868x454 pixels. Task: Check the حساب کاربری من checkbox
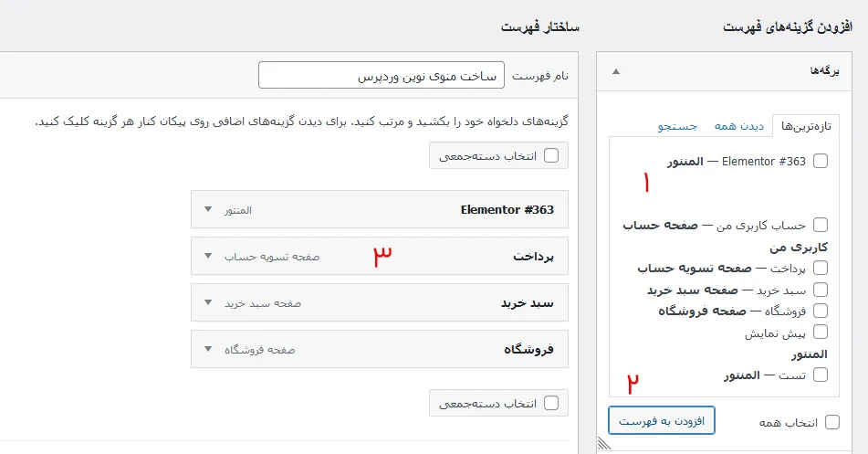tap(821, 225)
